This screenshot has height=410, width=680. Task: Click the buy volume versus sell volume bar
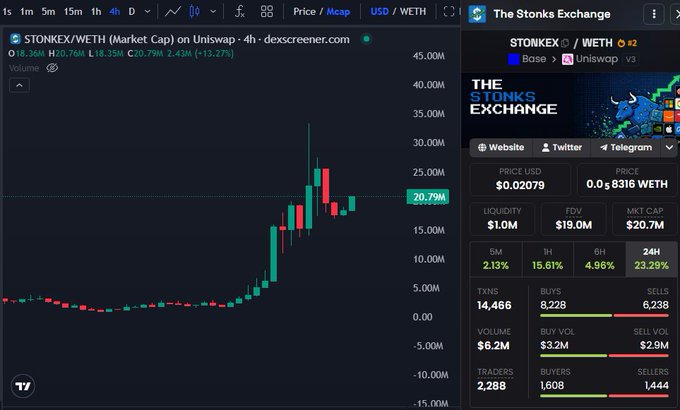[604, 356]
